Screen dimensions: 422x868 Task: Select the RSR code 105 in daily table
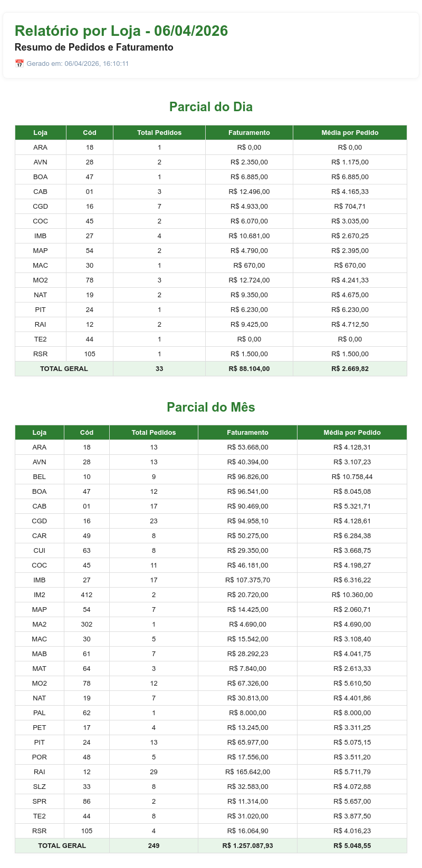[x=90, y=354]
